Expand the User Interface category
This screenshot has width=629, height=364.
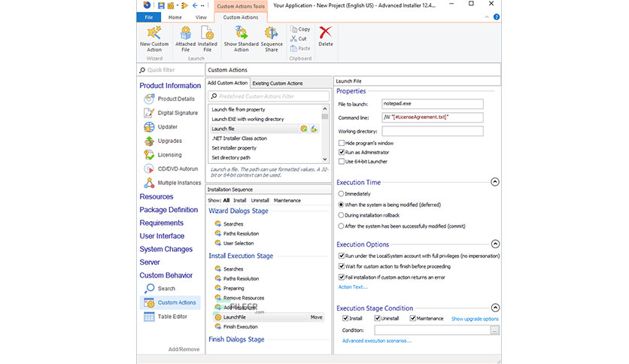pos(162,236)
